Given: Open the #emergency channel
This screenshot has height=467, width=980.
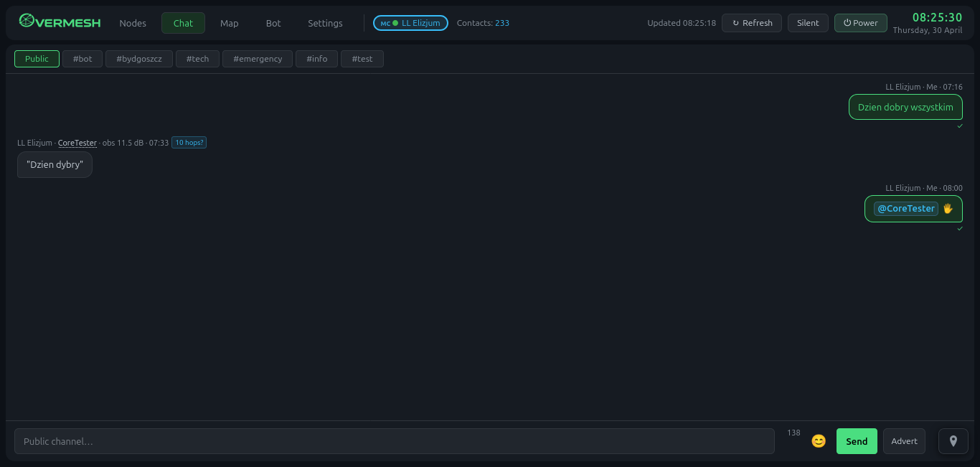Looking at the screenshot, I should point(258,59).
